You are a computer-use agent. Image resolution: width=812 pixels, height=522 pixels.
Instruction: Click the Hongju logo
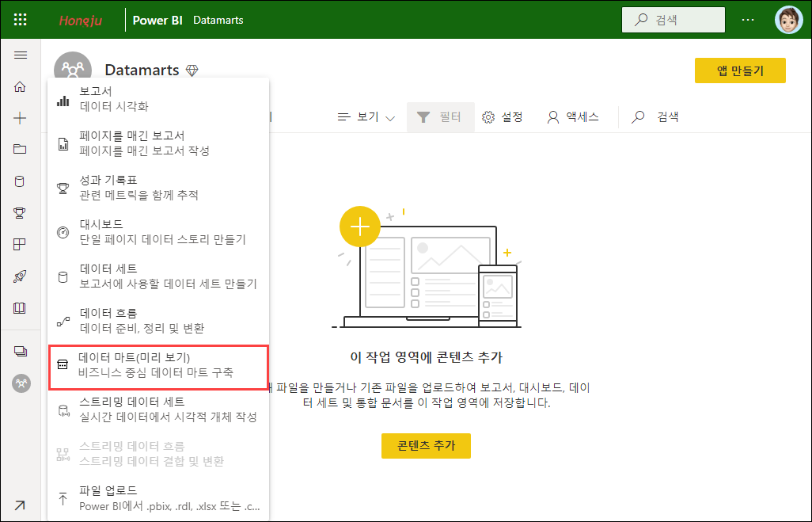(80, 21)
